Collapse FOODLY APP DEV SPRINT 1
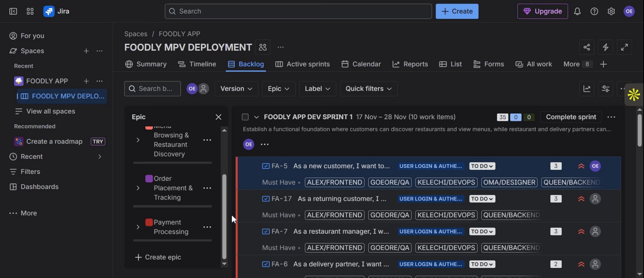644x278 pixels. (256, 117)
